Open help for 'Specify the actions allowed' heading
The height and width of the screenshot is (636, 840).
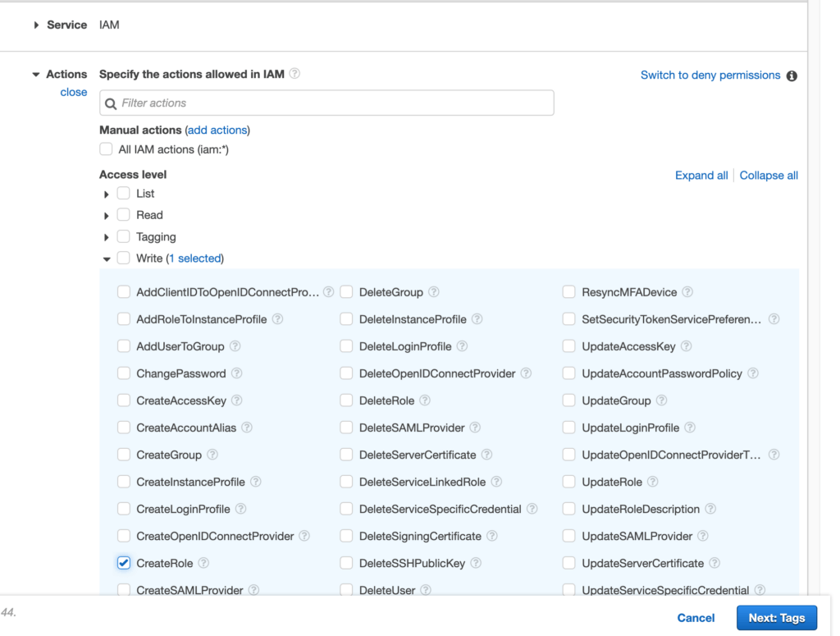click(x=294, y=74)
